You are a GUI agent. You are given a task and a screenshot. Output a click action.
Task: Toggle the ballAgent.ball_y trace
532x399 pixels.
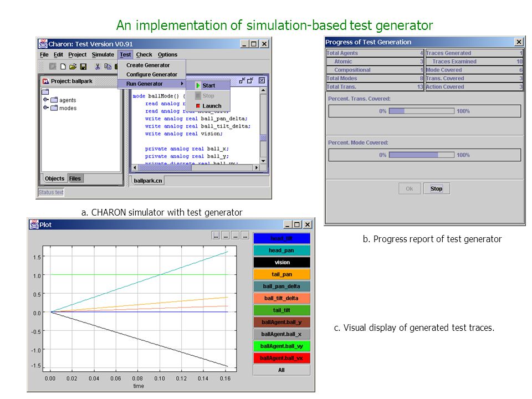tap(282, 322)
